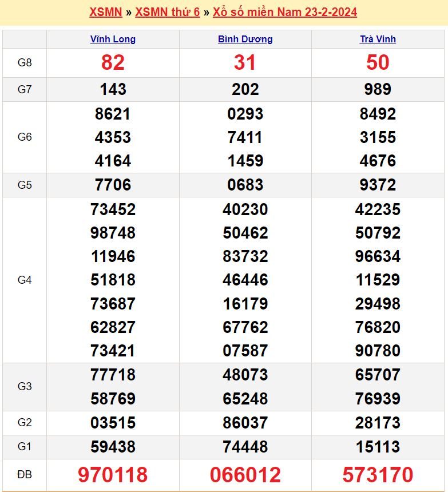Click G4 number 90780
Screen dimensions: 448x492
[x=378, y=351]
